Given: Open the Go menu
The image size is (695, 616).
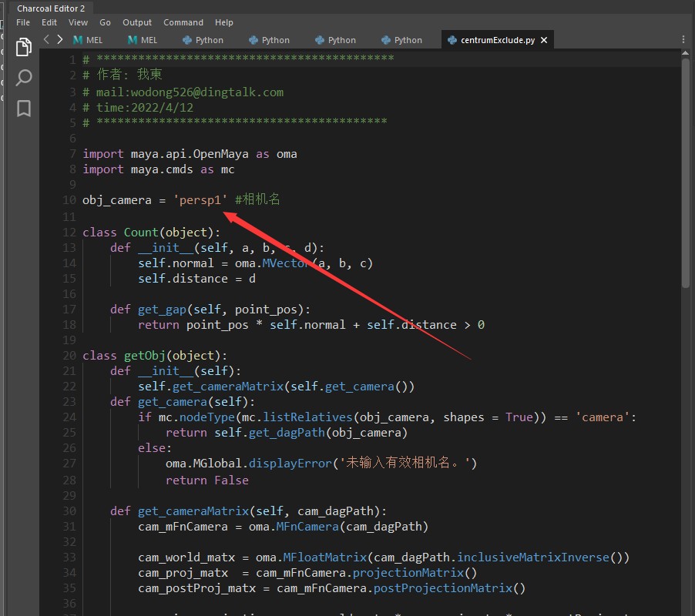Looking at the screenshot, I should pyautogui.click(x=105, y=22).
